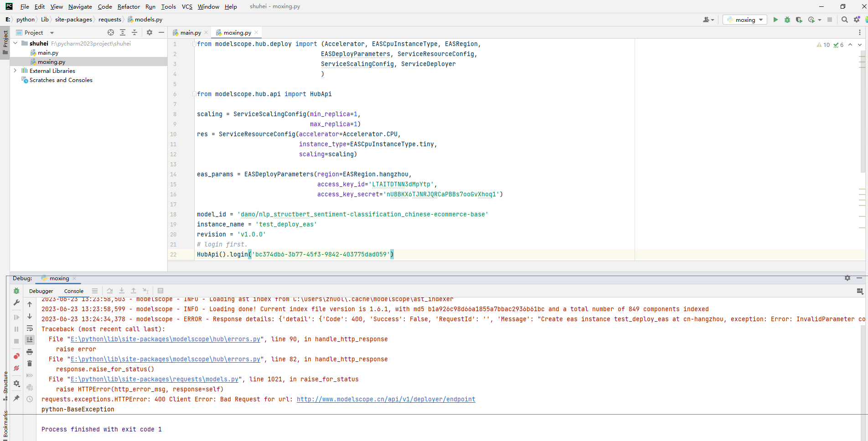Open main.py in project tree

point(48,52)
